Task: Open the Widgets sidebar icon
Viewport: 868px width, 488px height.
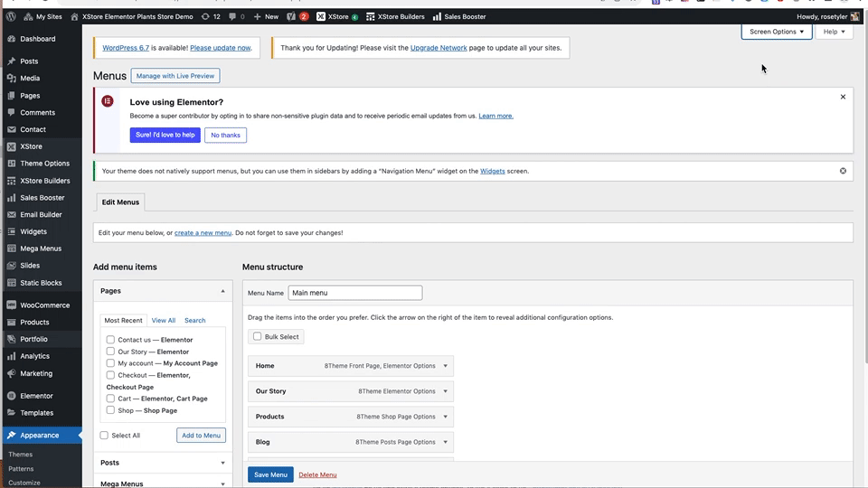Action: (x=12, y=232)
